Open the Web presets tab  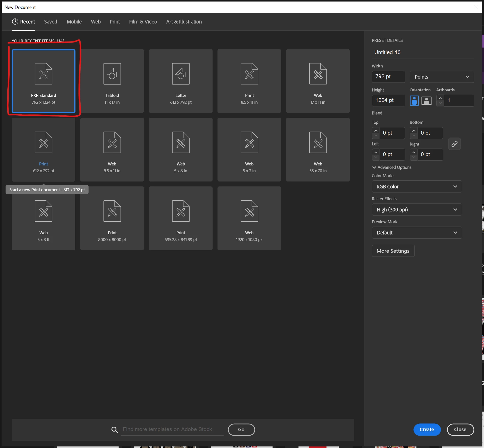(96, 22)
